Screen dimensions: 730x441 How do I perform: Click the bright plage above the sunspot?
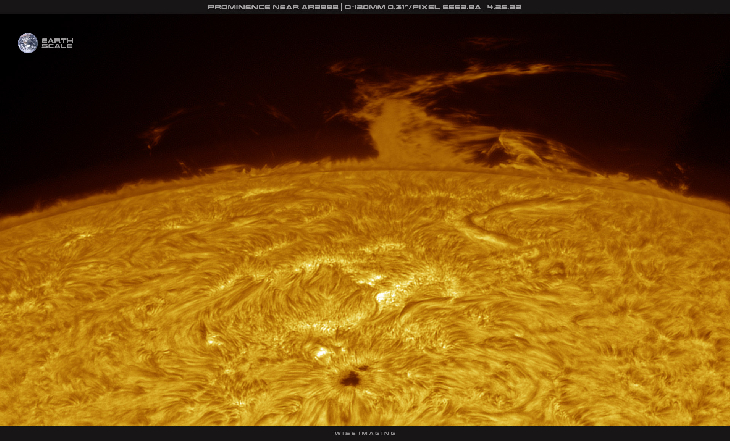[x=385, y=295]
